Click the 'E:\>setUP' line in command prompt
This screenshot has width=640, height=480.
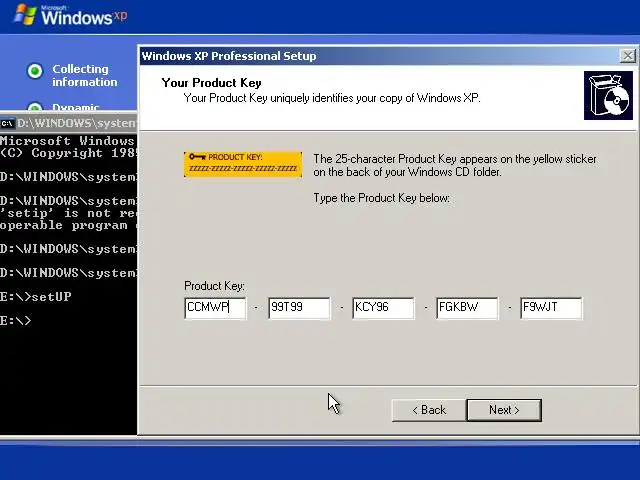[x=36, y=297]
